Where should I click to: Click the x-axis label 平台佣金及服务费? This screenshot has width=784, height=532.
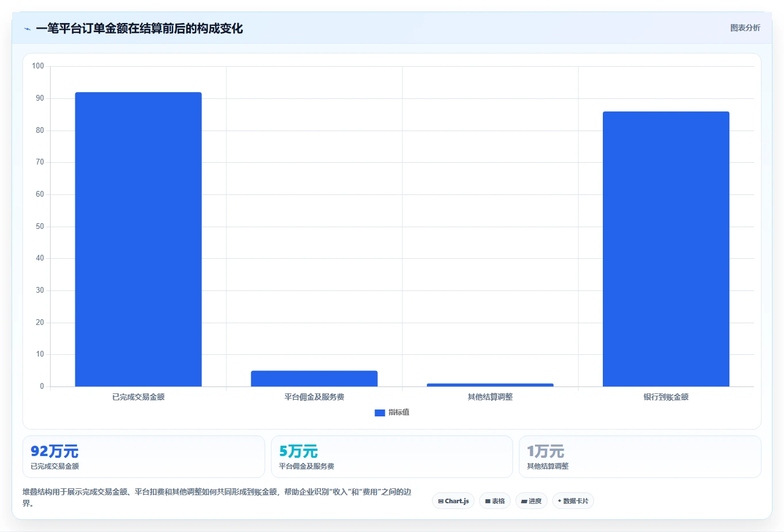pos(314,397)
